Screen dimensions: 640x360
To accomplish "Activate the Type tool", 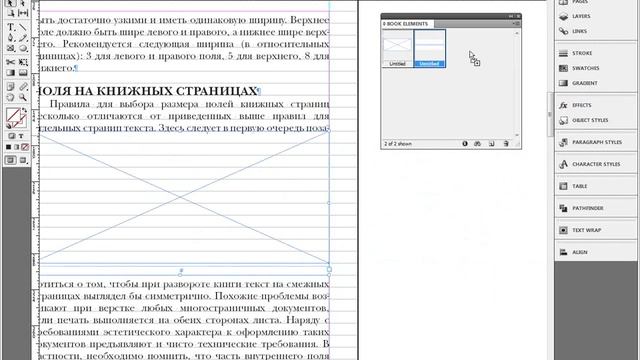I will 10,27.
